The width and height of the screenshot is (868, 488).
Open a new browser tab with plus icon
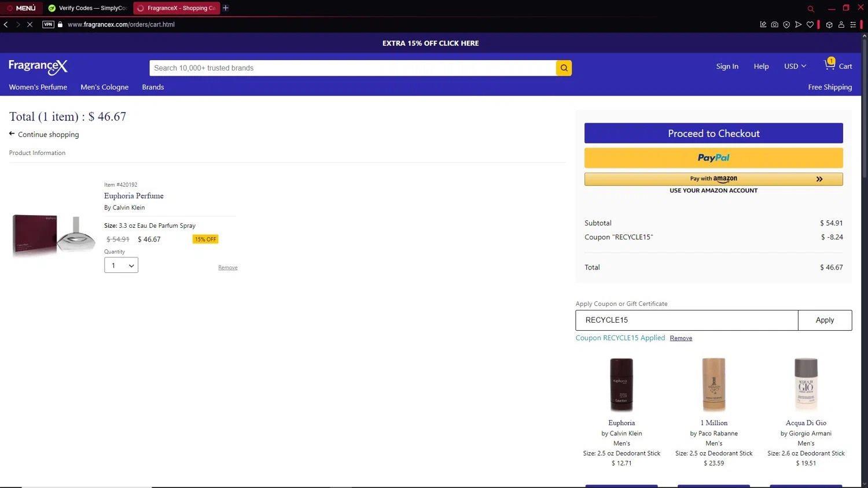tap(226, 8)
